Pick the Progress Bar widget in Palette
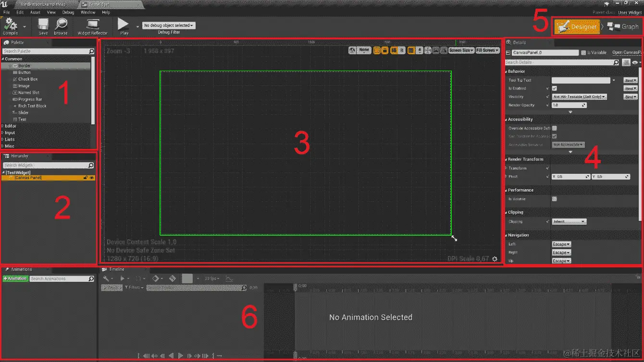Image resolution: width=644 pixels, height=362 pixels. coord(30,99)
